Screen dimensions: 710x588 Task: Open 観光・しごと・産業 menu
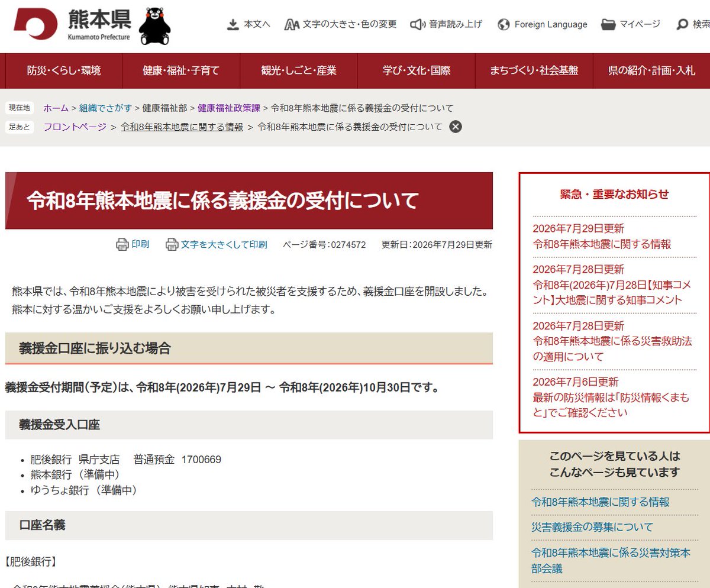[x=299, y=70]
